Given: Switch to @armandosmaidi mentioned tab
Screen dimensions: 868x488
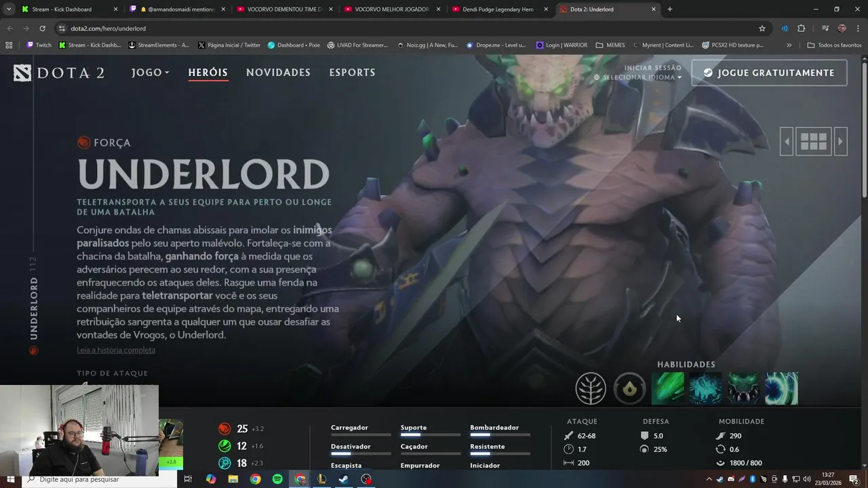Looking at the screenshot, I should coord(178,9).
